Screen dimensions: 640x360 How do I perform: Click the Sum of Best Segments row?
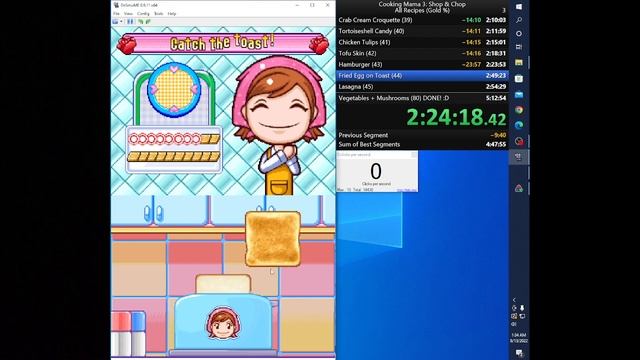pos(422,144)
